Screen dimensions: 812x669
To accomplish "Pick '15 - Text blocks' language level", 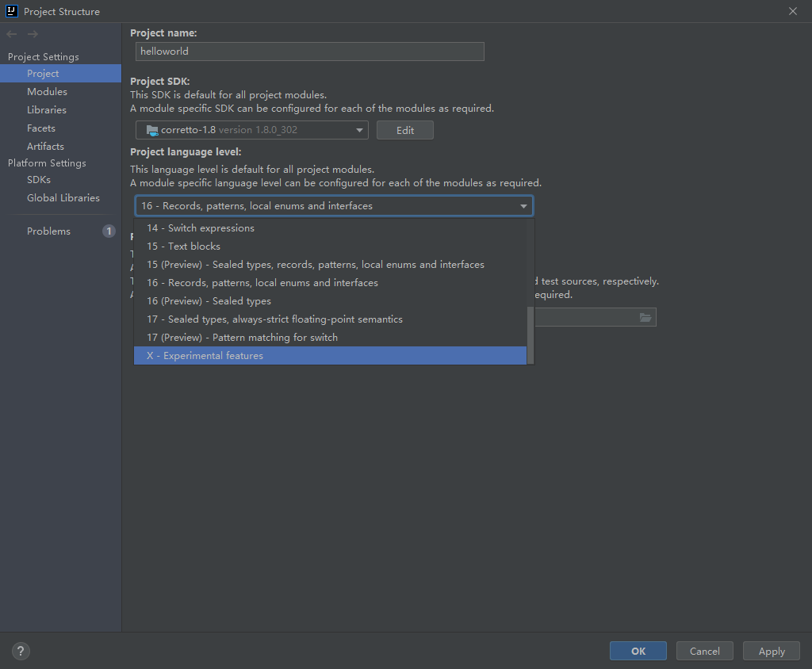I will [x=183, y=247].
